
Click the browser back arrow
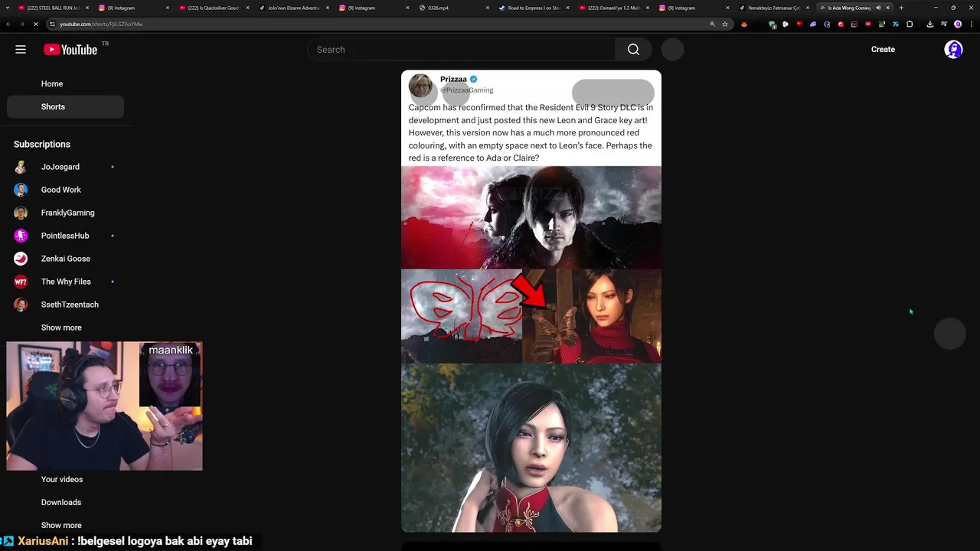click(8, 24)
